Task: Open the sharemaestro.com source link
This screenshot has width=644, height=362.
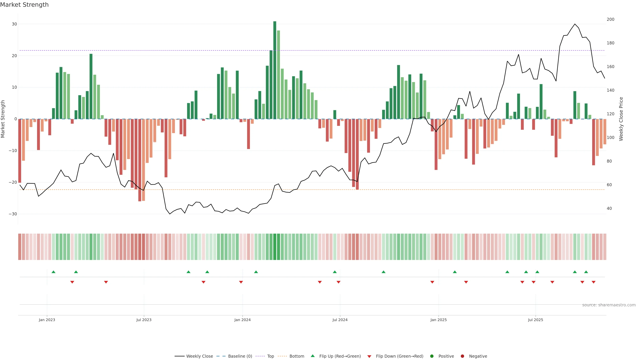Action: coord(609,305)
